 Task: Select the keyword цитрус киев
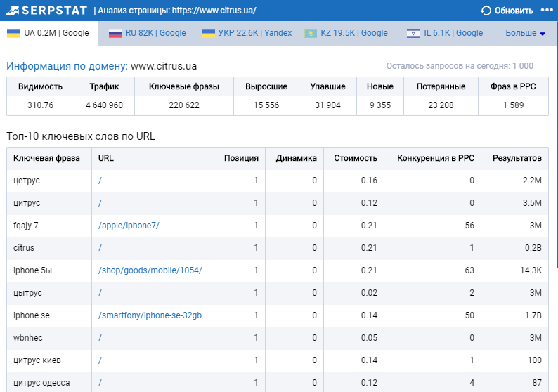click(x=37, y=360)
